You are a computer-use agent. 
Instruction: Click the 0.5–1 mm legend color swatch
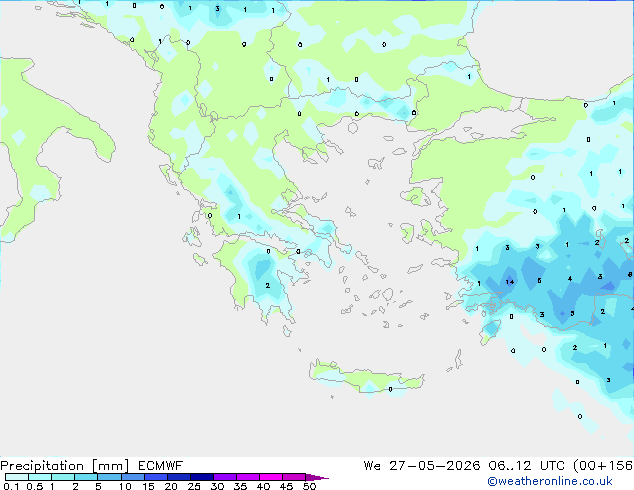point(40,477)
